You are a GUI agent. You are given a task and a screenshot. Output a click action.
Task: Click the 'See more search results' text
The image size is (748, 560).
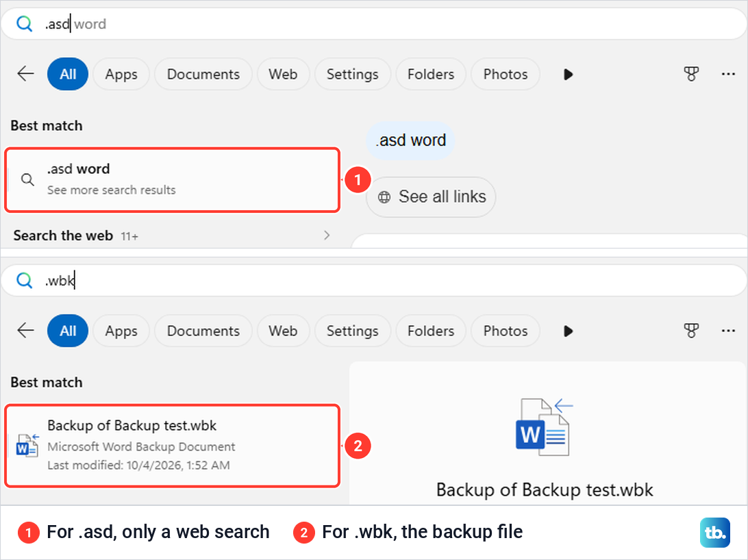(111, 190)
